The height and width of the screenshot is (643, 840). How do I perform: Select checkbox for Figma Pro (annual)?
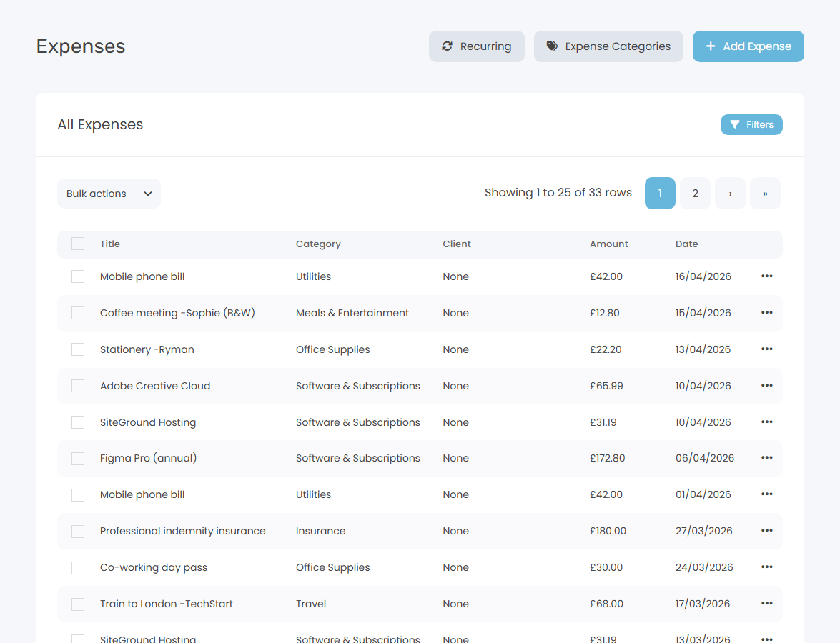[78, 458]
